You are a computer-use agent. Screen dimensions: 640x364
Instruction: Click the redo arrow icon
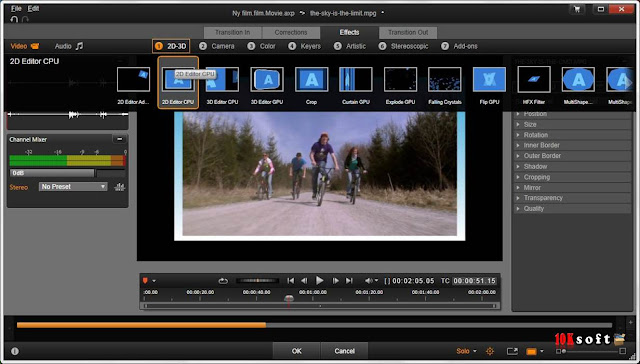pos(25,20)
